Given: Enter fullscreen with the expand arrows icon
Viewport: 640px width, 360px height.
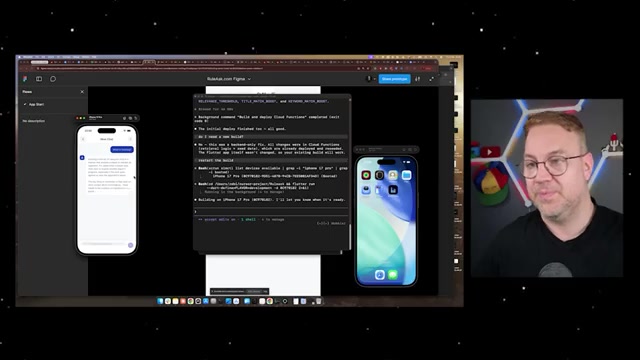Looking at the screenshot, I should point(431,79).
